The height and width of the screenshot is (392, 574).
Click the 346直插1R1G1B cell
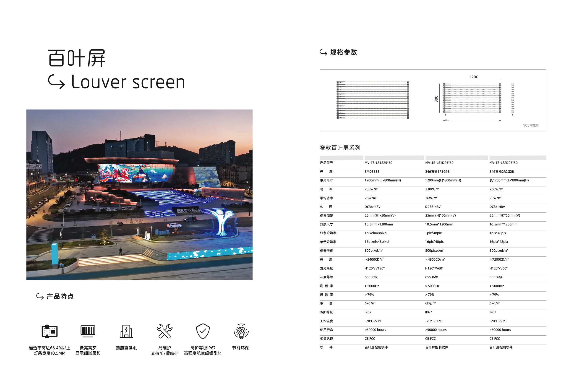437,172
